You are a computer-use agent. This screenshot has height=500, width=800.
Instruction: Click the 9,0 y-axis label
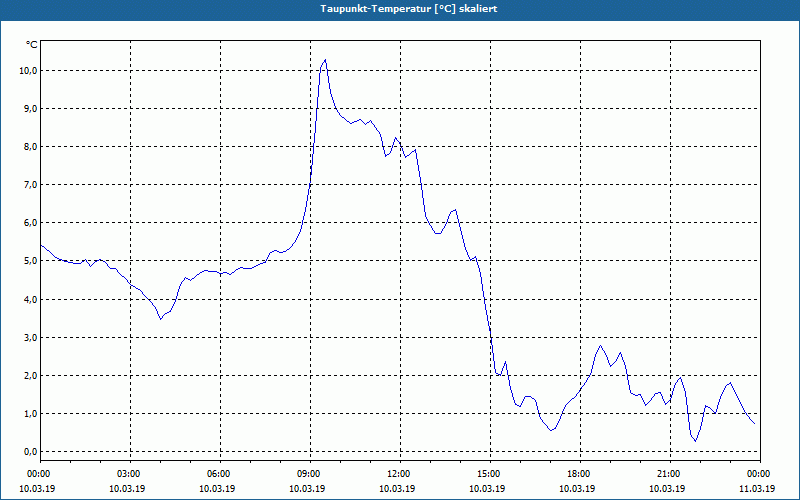click(x=31, y=109)
